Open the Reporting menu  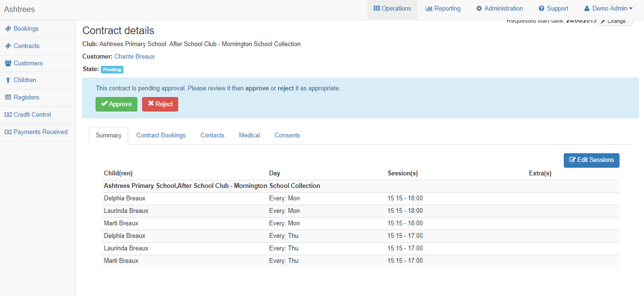point(443,9)
